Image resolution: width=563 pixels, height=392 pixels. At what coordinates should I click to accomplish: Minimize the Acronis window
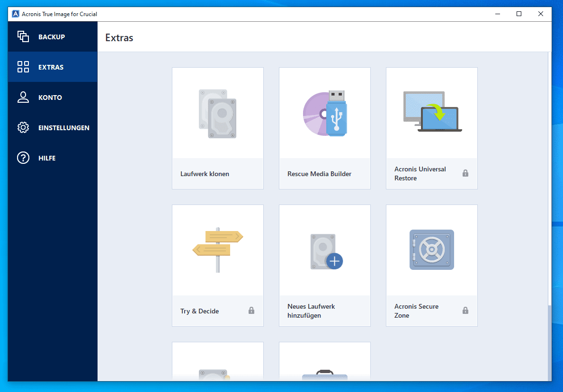pos(498,14)
